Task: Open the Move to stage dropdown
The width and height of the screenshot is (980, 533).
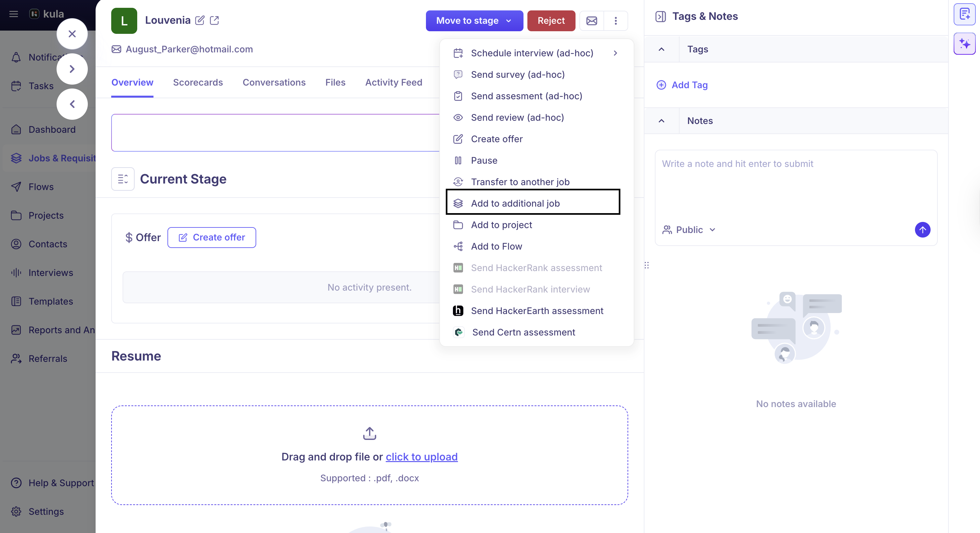Action: (x=474, y=20)
